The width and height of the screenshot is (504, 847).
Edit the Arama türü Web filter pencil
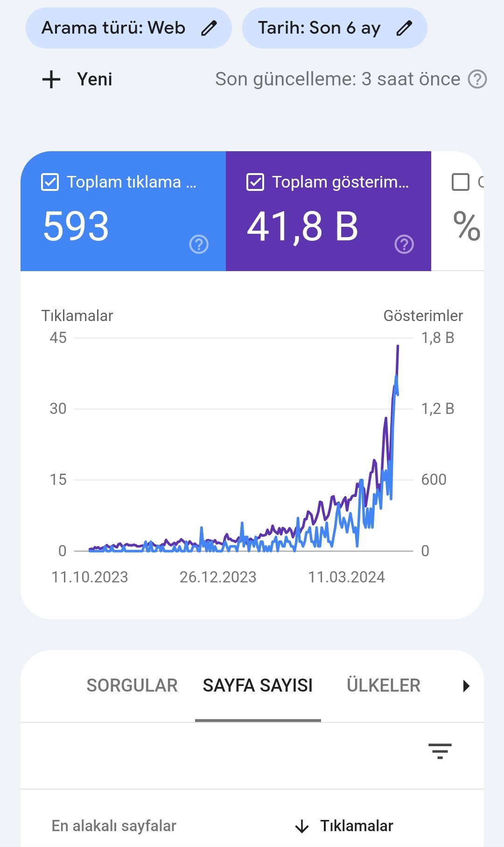pyautogui.click(x=209, y=28)
